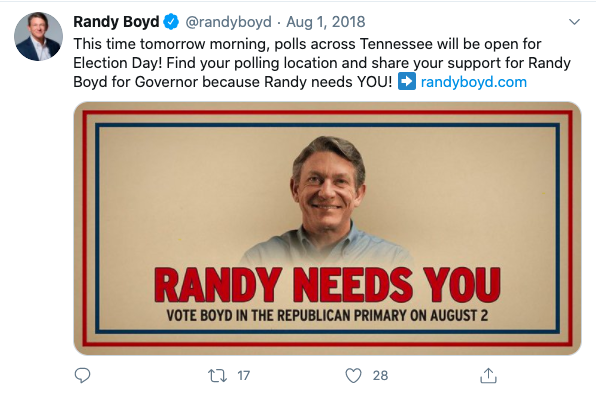Image resolution: width=596 pixels, height=395 pixels.
Task: Visit the @randyboyd handle
Action: [x=228, y=22]
